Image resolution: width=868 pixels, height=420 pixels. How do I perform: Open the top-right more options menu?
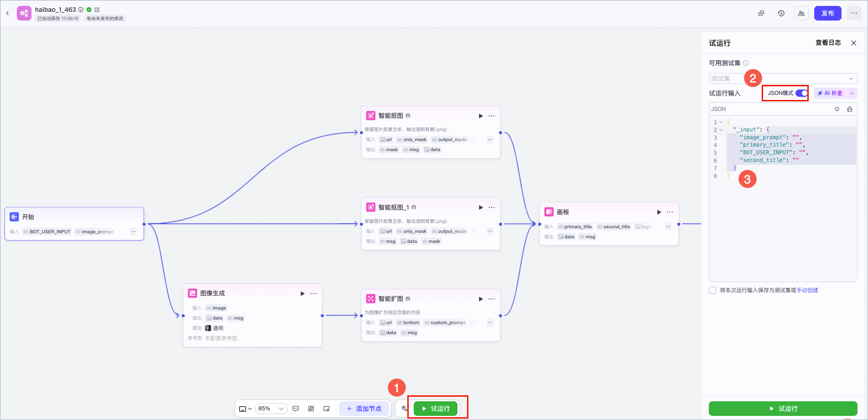pos(854,13)
